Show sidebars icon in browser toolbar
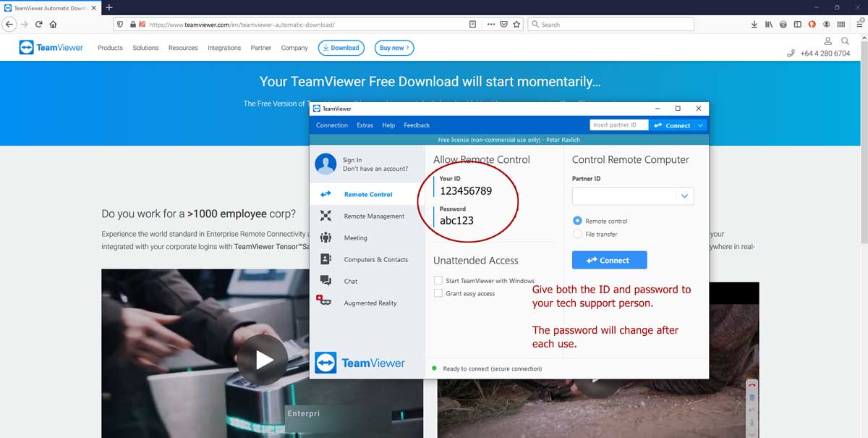Screen dimensions: 868x438 point(798,24)
